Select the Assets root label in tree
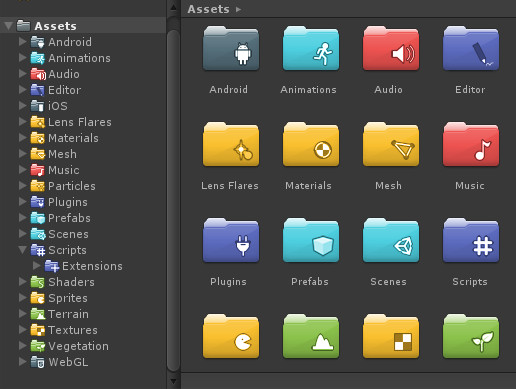The height and width of the screenshot is (389, 516). point(56,26)
